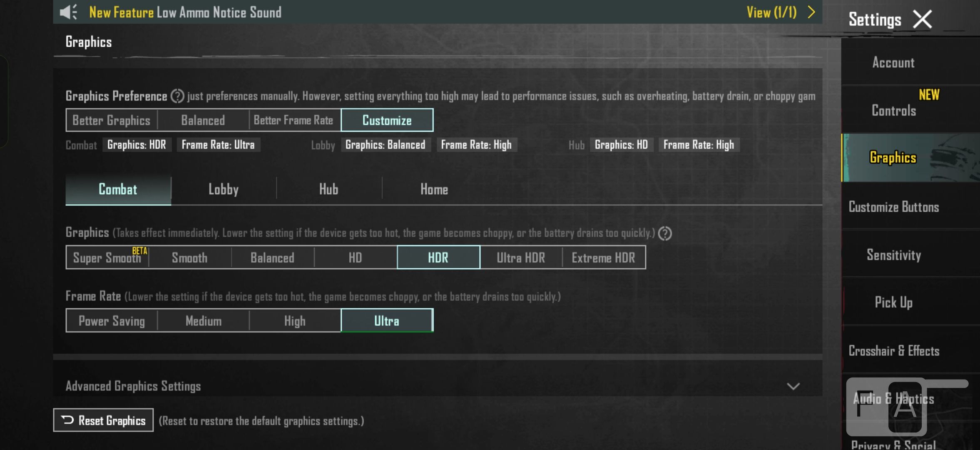Expand Advanced Graphics Settings chevron
Screen dimensions: 980x450
click(793, 386)
